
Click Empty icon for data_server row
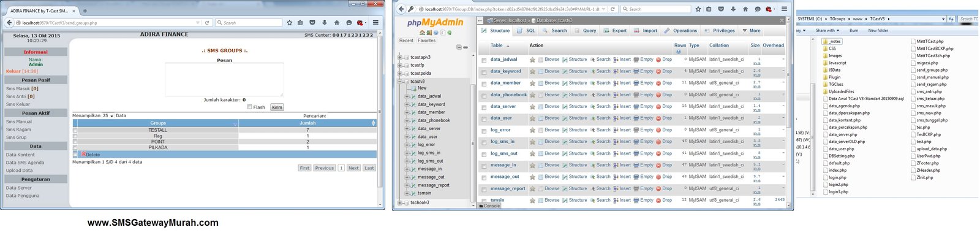point(637,107)
